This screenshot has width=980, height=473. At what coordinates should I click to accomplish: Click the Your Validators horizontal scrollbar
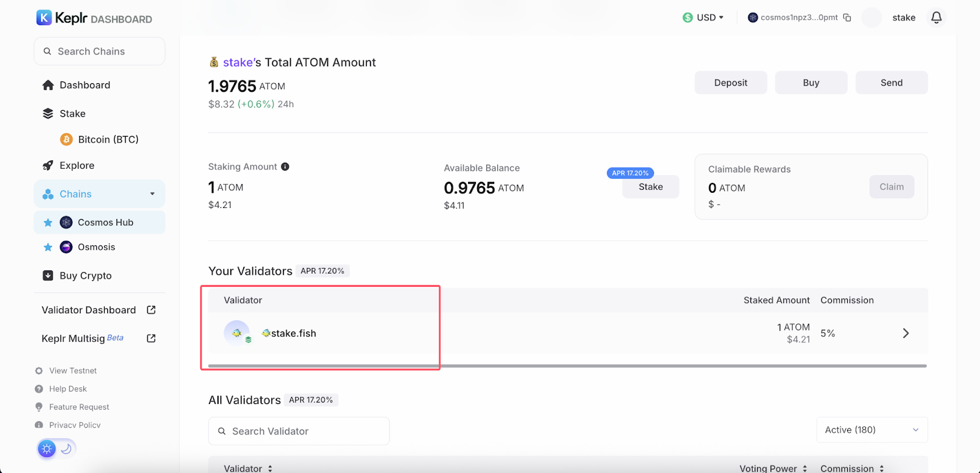tap(567, 366)
